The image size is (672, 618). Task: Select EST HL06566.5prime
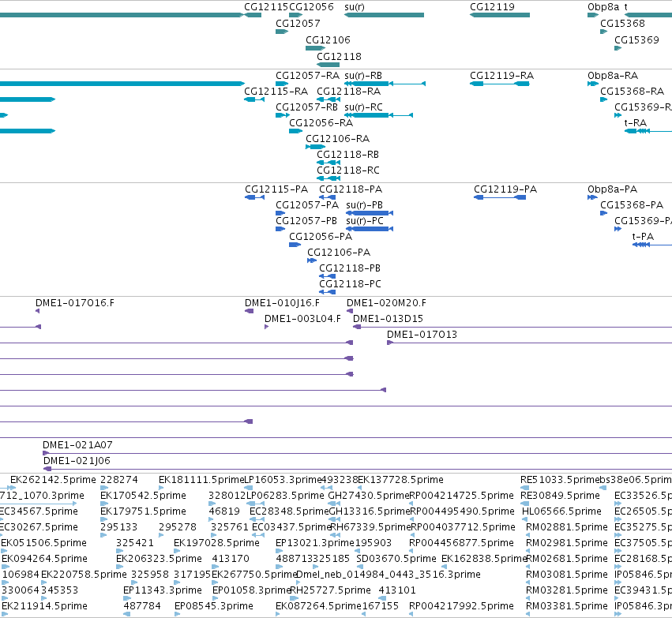(561, 511)
